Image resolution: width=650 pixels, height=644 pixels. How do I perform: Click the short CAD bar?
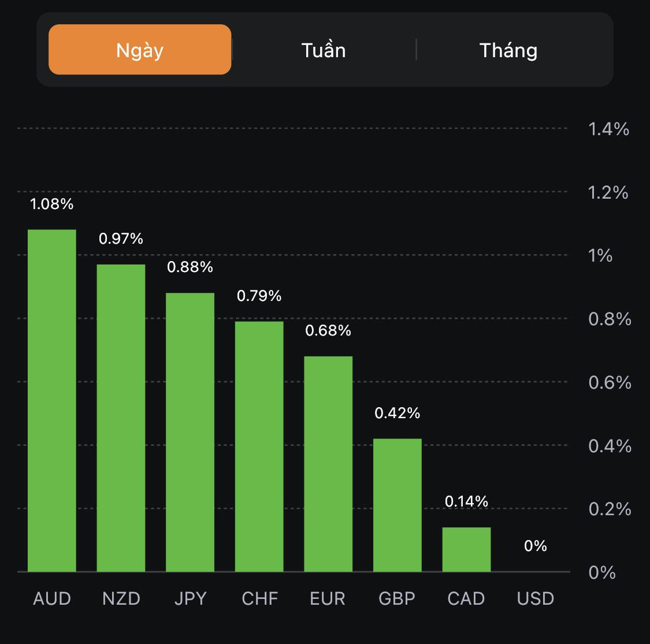click(466, 549)
